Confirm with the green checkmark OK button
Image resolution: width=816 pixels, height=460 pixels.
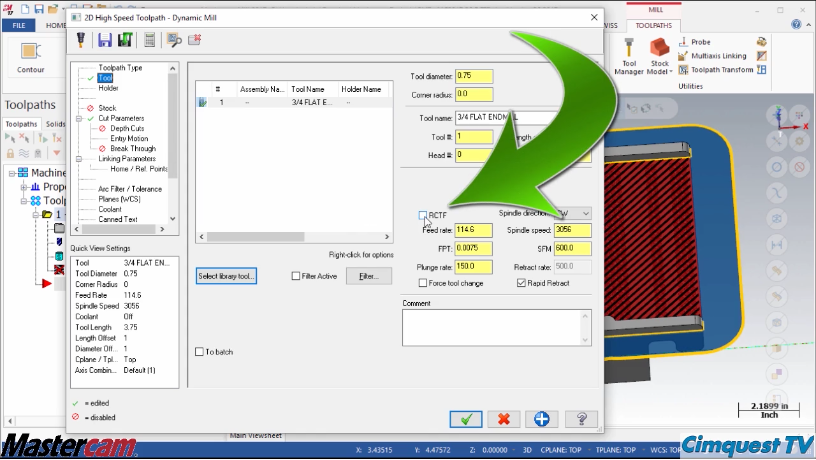(466, 419)
